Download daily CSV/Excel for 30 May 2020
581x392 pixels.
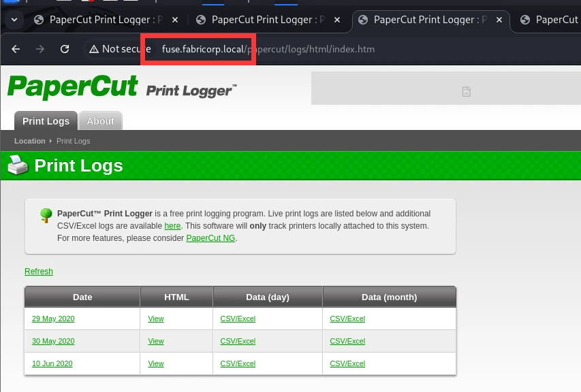point(238,341)
